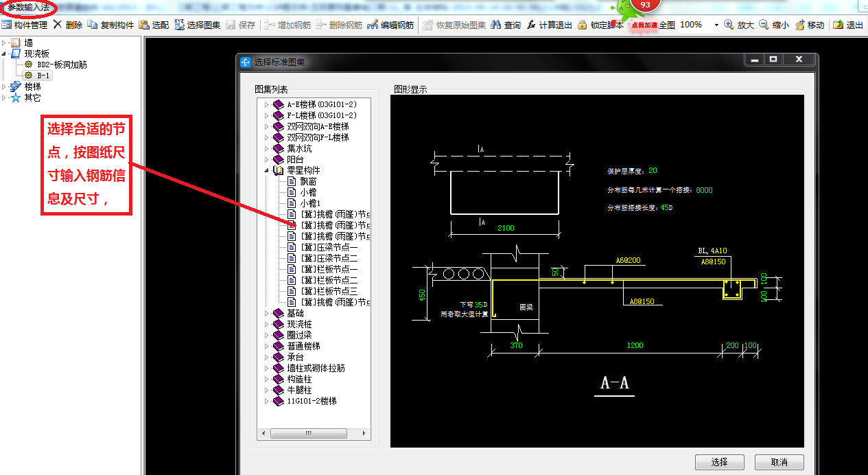Click the lap spacing value 8000
868x475 pixels.
(704, 190)
